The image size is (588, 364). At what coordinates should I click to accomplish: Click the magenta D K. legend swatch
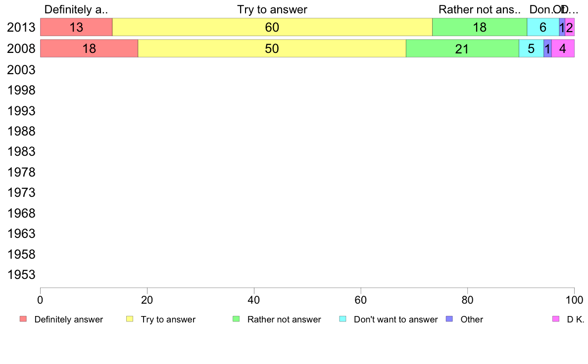point(556,318)
